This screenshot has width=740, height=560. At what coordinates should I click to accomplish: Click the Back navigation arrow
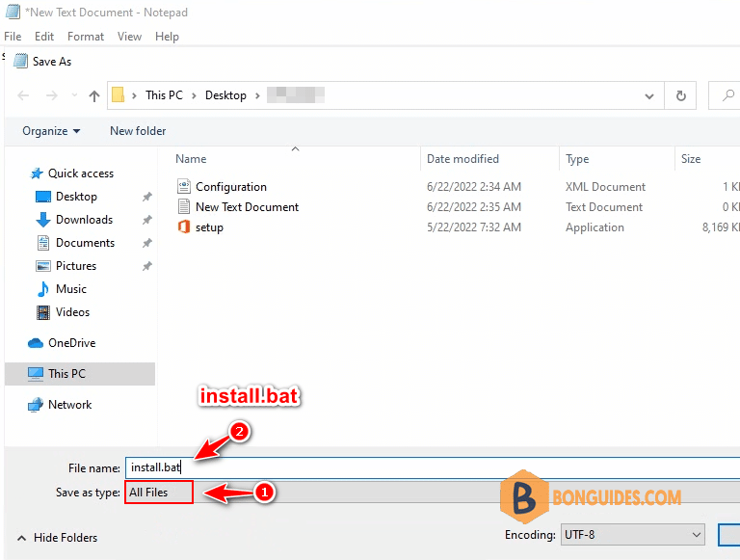(23, 95)
